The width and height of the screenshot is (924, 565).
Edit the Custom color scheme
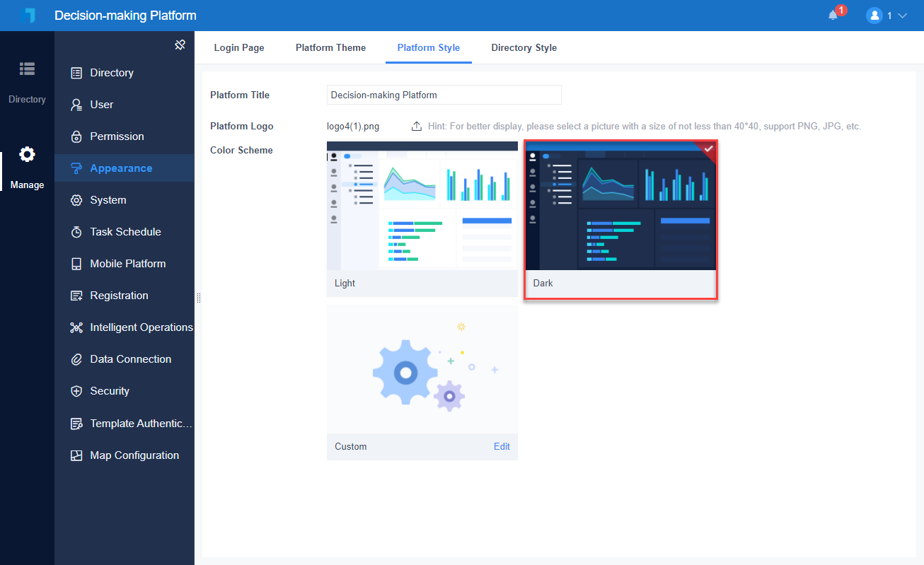point(502,446)
